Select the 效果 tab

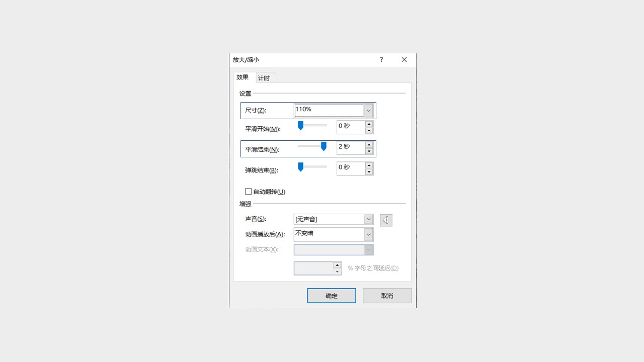point(244,77)
